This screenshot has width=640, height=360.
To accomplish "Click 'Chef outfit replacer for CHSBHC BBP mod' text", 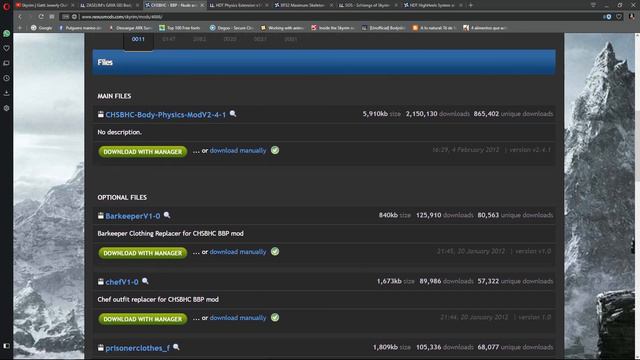I will [x=158, y=300].
